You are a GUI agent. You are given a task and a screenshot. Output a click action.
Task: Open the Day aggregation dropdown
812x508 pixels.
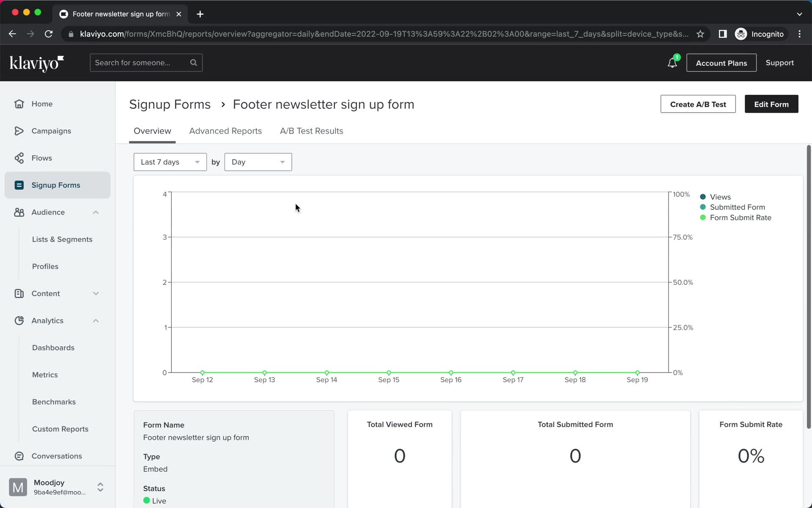(258, 162)
